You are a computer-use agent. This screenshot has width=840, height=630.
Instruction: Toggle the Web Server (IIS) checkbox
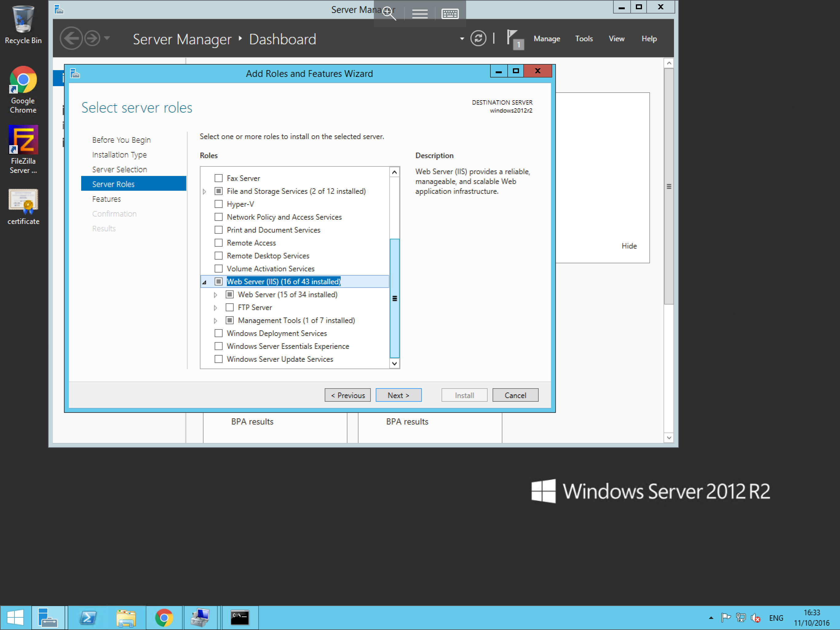(218, 281)
